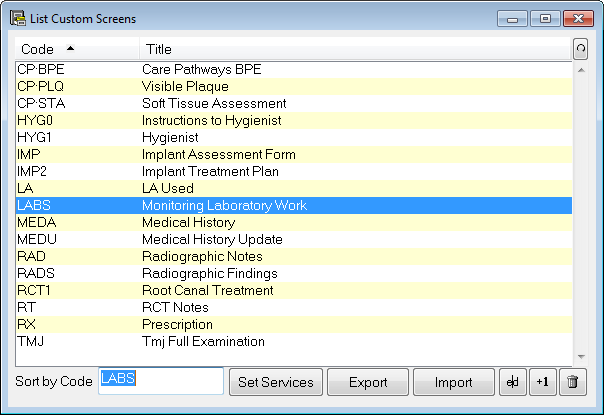Screen dimensions: 604x415
Task: Click the Code sort arrow indicator
Action: (x=70, y=48)
